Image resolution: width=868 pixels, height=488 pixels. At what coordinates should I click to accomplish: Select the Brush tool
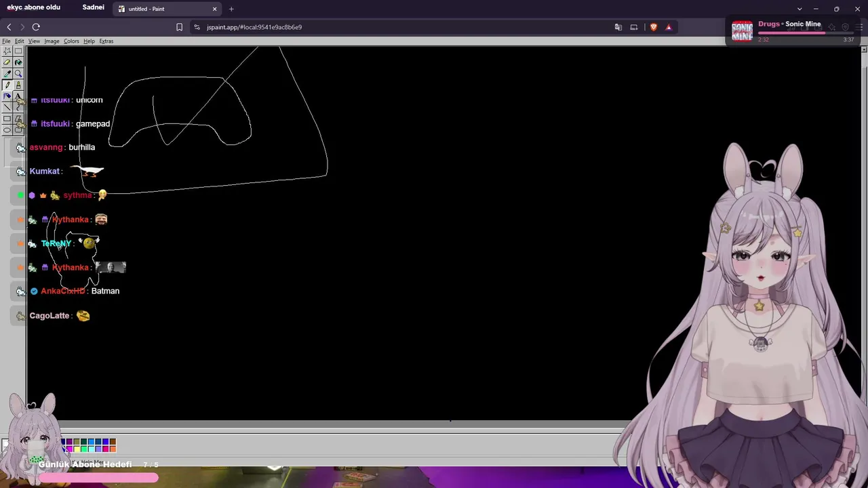tap(18, 85)
